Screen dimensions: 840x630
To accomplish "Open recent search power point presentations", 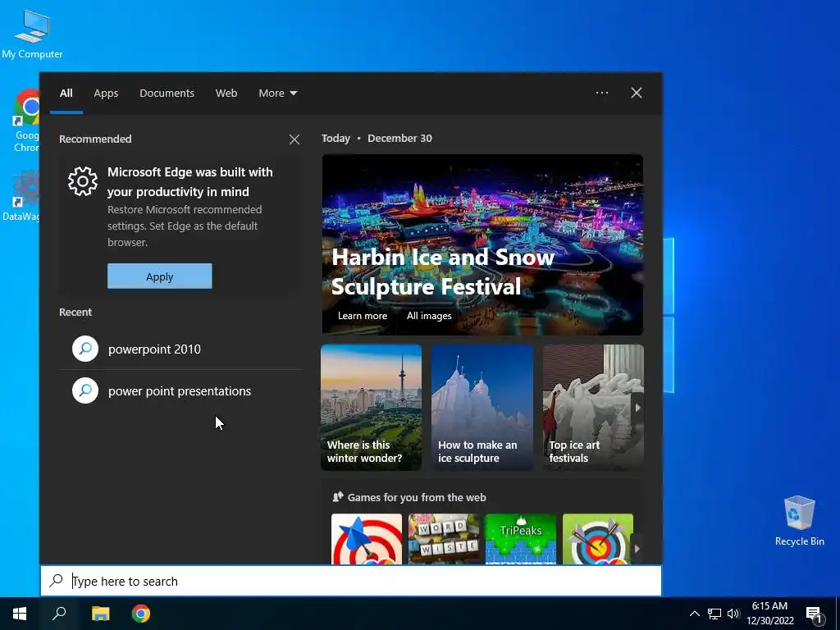I will coord(180,390).
